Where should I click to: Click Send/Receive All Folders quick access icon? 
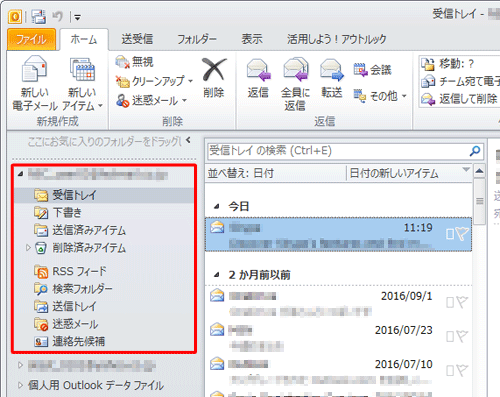point(39,16)
